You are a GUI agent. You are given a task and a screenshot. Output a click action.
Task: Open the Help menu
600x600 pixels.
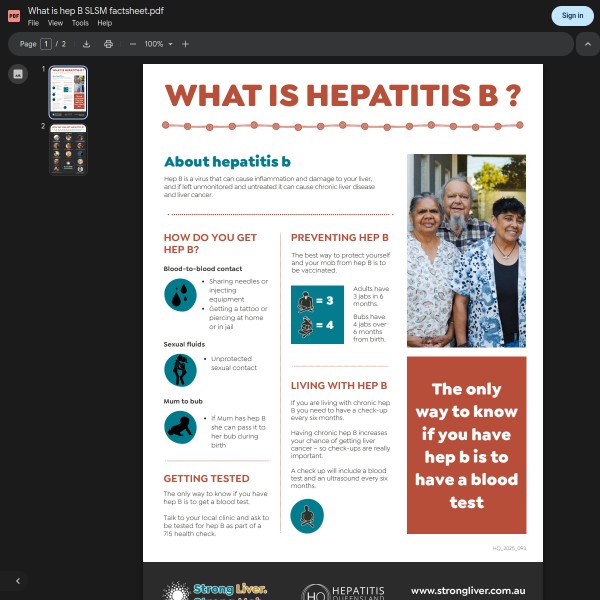coord(105,23)
